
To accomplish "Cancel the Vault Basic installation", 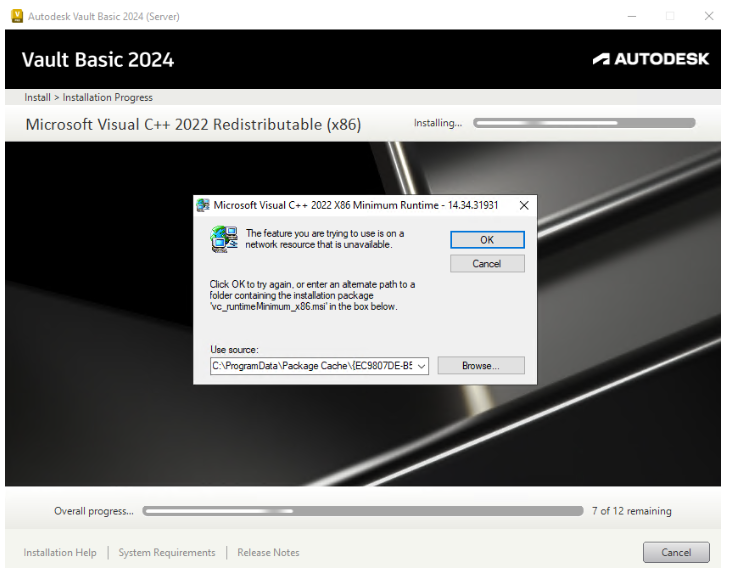I will [676, 552].
